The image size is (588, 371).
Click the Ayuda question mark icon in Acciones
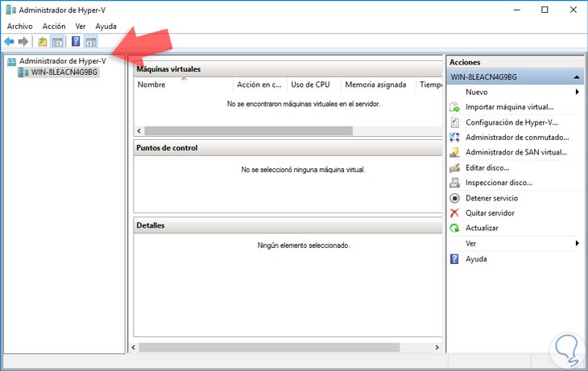pos(454,259)
